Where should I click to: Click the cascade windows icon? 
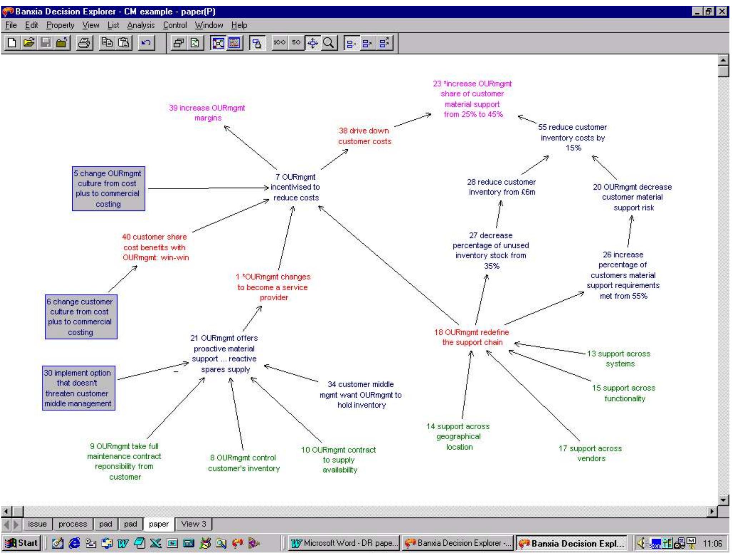tap(178, 43)
